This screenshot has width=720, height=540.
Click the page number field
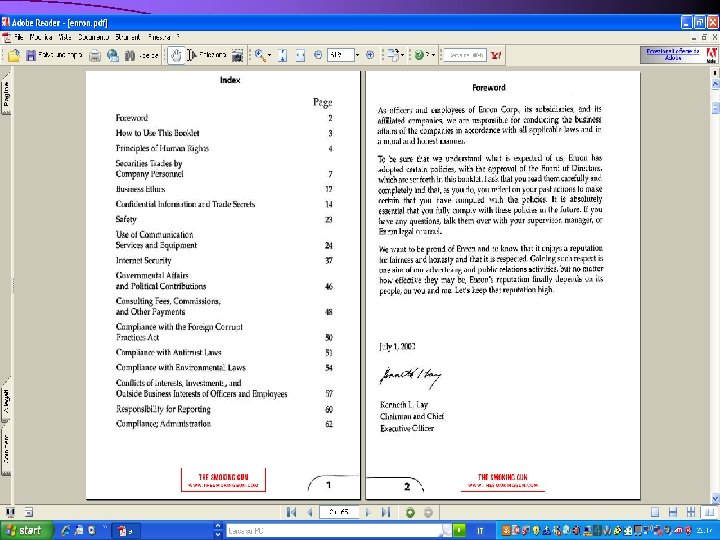[x=339, y=512]
